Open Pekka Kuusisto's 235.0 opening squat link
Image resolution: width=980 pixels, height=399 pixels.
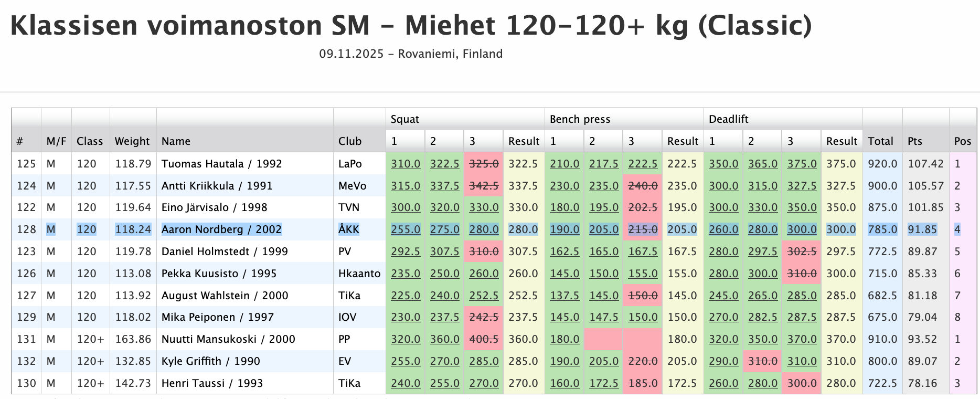[406, 274]
